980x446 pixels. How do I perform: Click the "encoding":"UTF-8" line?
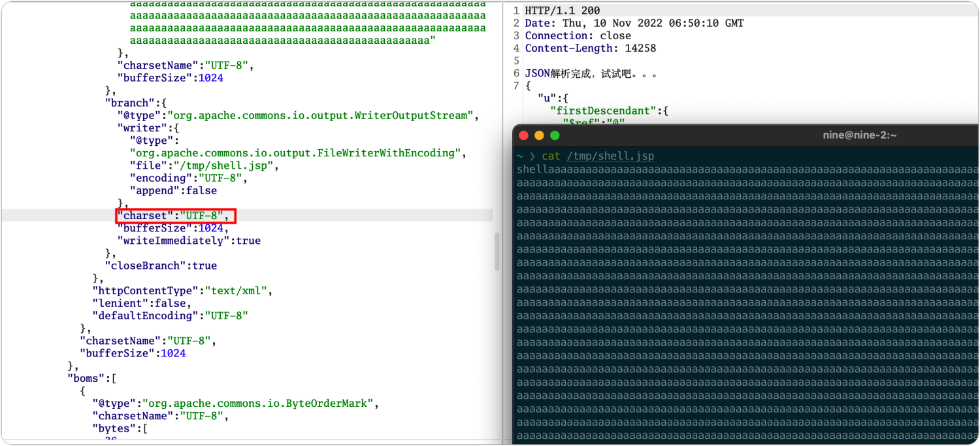click(x=189, y=178)
